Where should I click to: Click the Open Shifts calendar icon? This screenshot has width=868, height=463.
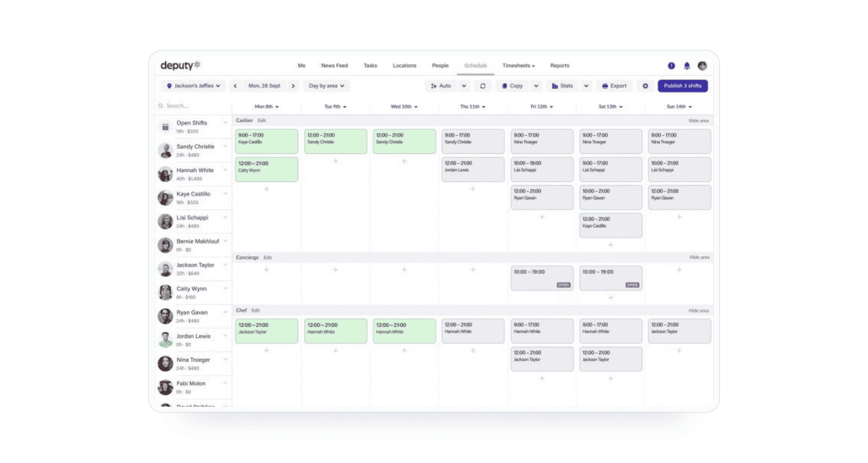pos(165,127)
